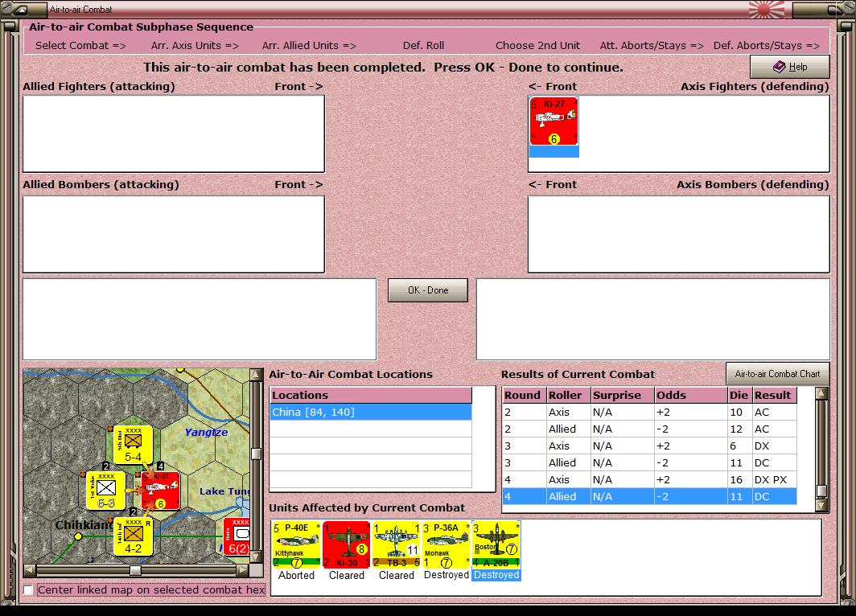
Task: Click the Select Combat subphase step
Action: click(x=80, y=45)
